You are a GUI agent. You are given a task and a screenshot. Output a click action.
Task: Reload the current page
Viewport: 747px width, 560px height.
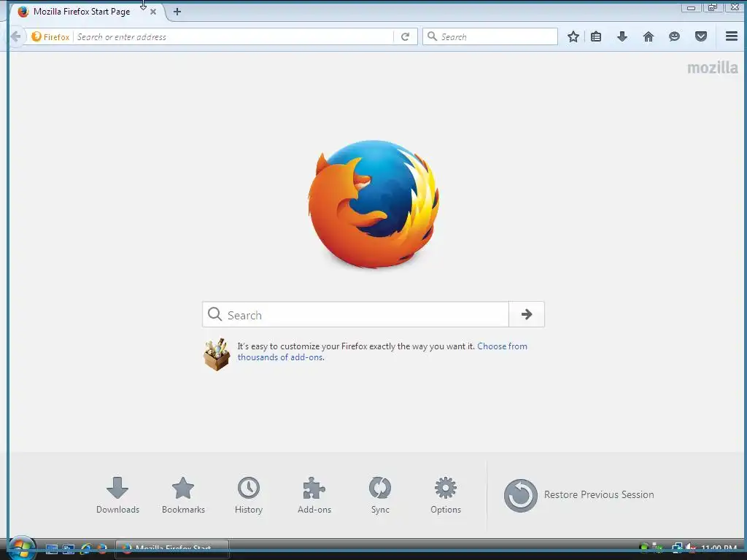(x=405, y=36)
